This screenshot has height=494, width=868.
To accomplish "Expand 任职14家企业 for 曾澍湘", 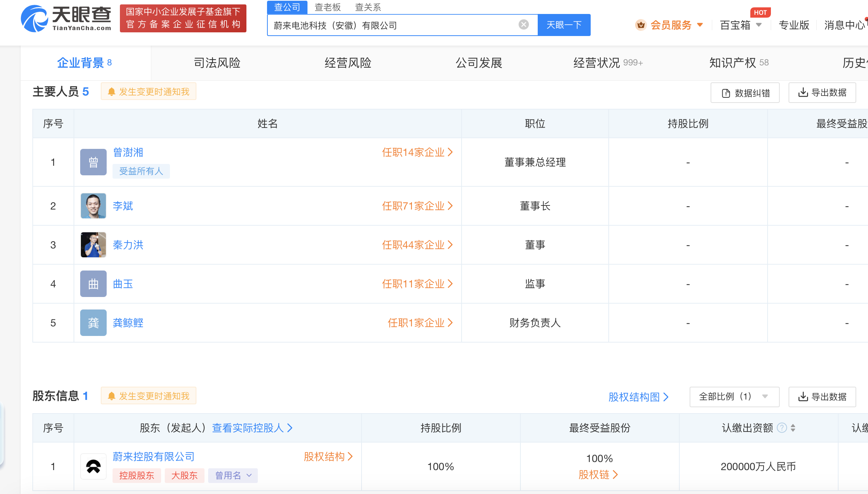I will pyautogui.click(x=417, y=152).
